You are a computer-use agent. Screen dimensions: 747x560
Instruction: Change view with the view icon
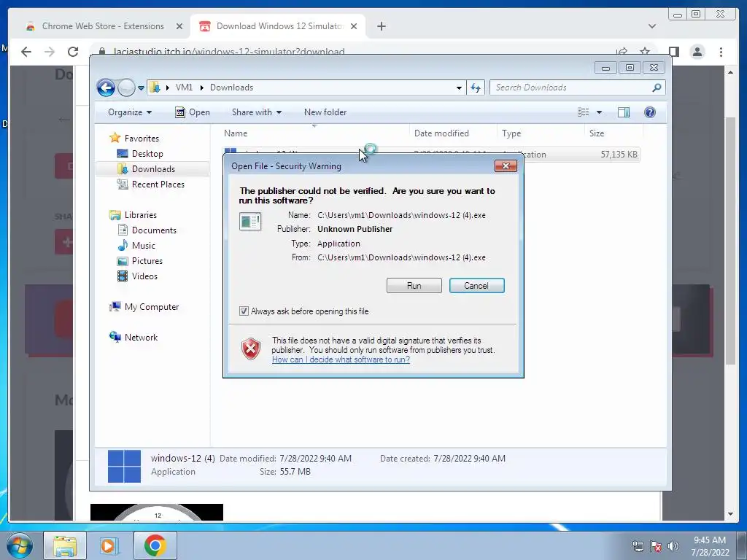(x=583, y=112)
